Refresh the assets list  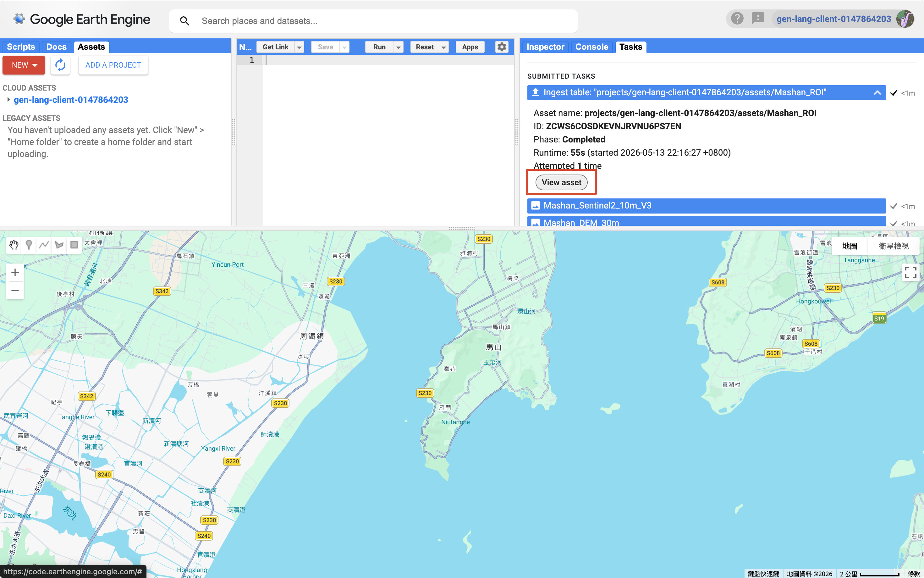click(x=60, y=65)
